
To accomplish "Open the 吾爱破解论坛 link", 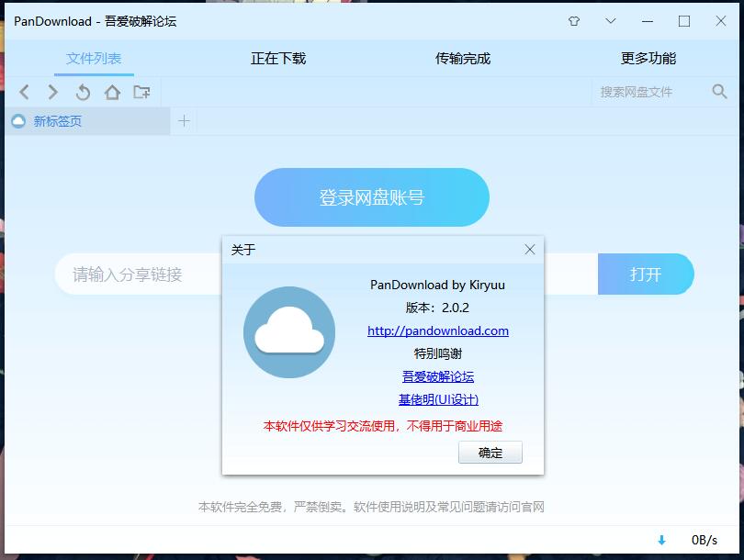I will (438, 376).
